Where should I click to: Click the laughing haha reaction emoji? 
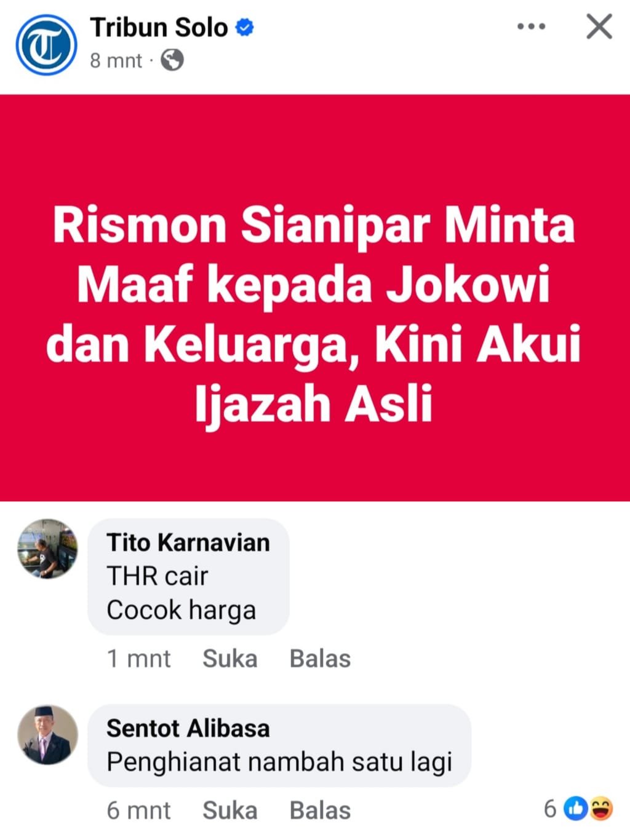pyautogui.click(x=601, y=809)
